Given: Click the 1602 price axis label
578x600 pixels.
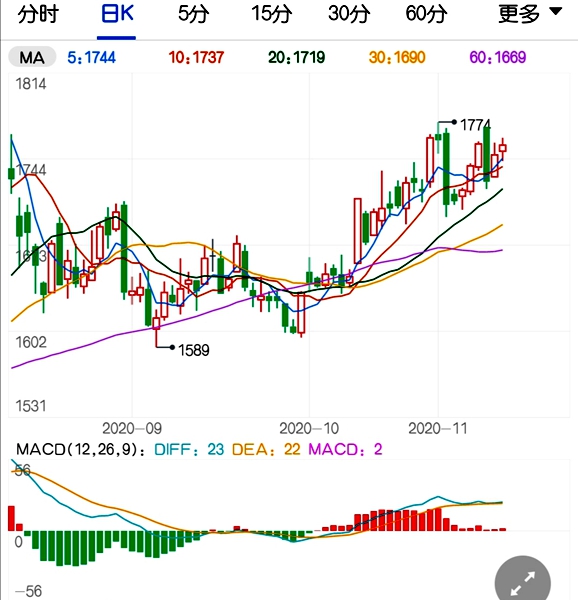Looking at the screenshot, I should tap(31, 342).
